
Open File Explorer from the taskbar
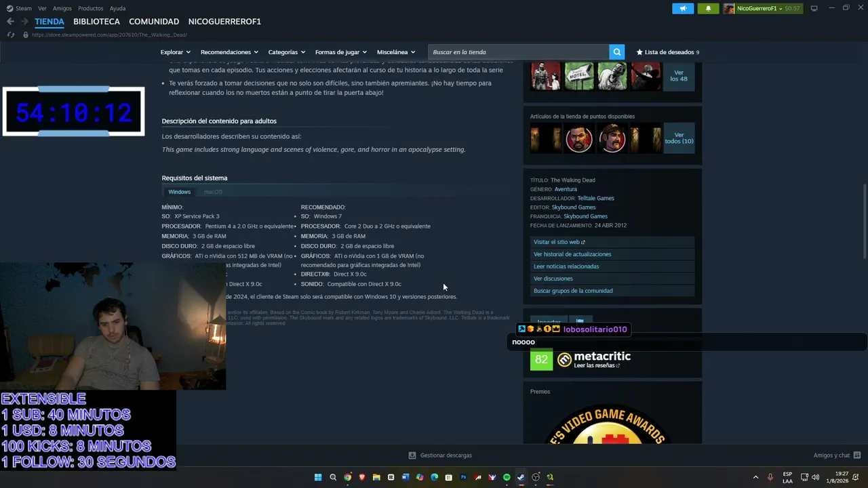(x=376, y=477)
